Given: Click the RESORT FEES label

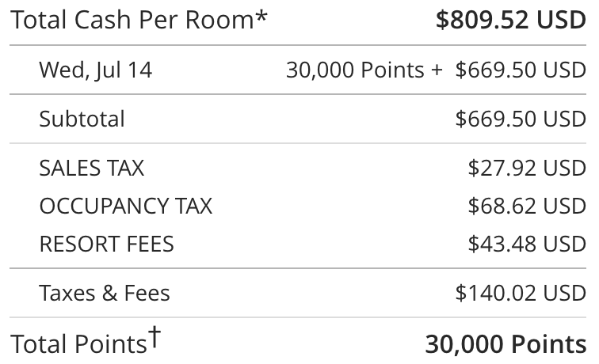Looking at the screenshot, I should [106, 244].
